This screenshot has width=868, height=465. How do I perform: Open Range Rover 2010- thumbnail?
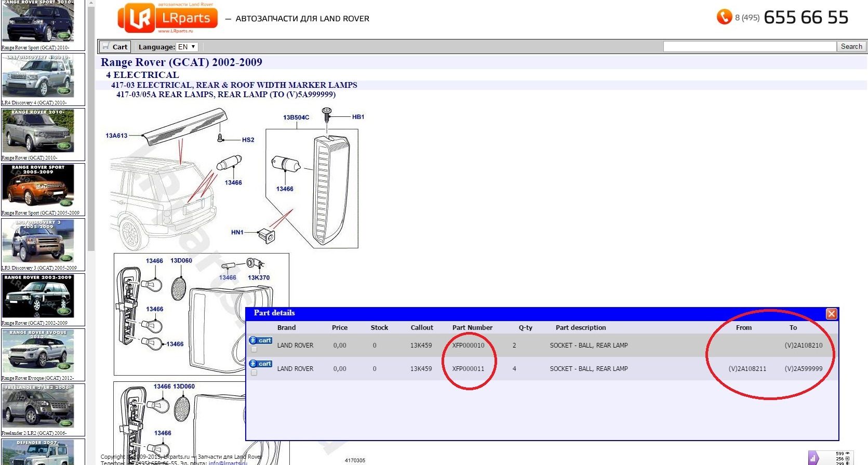point(38,131)
